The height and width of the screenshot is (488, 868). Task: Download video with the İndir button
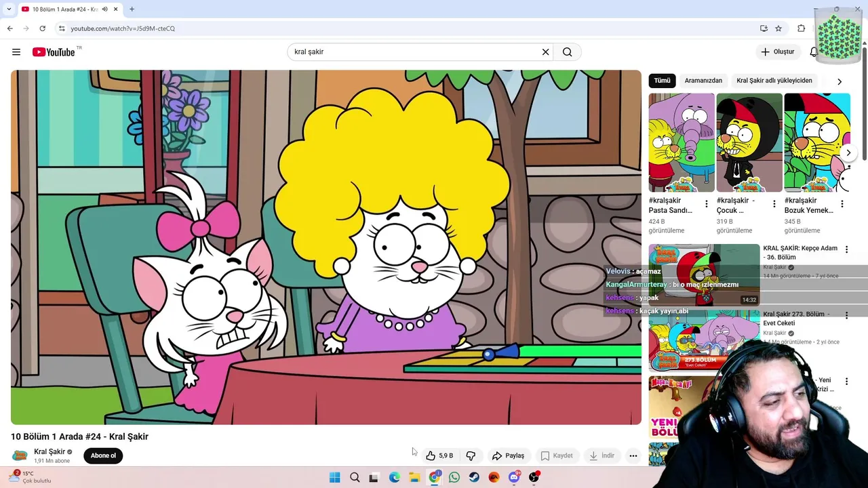601,455
